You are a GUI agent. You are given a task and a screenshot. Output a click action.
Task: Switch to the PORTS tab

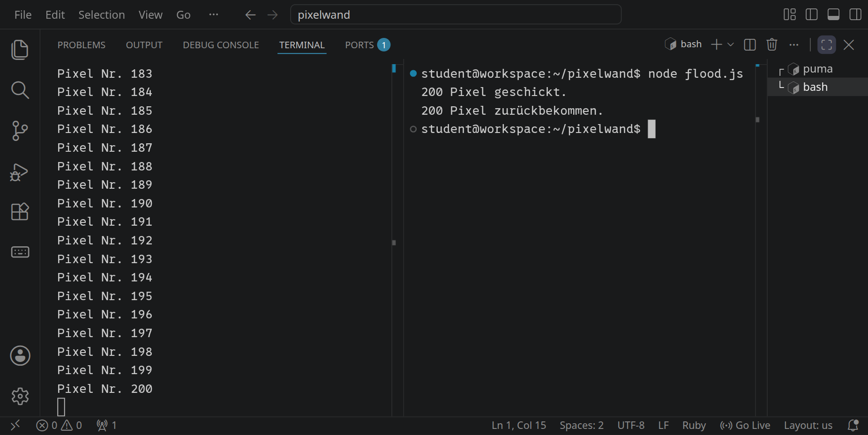pos(367,45)
